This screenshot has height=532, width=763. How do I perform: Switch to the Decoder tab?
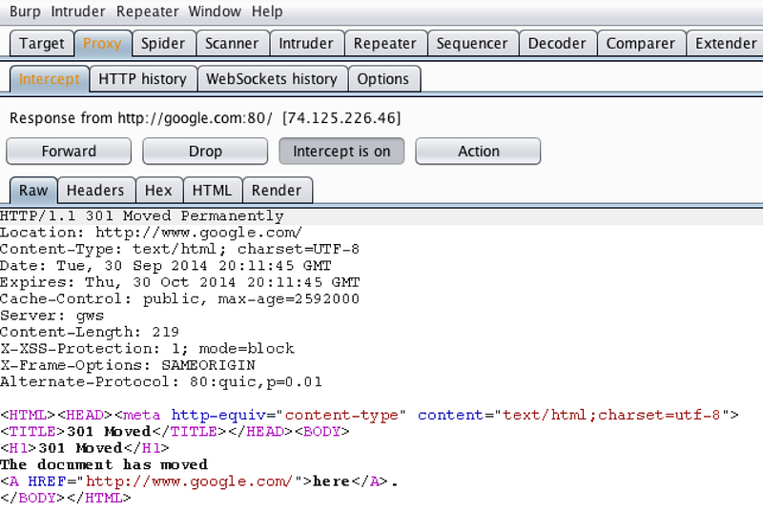[557, 43]
